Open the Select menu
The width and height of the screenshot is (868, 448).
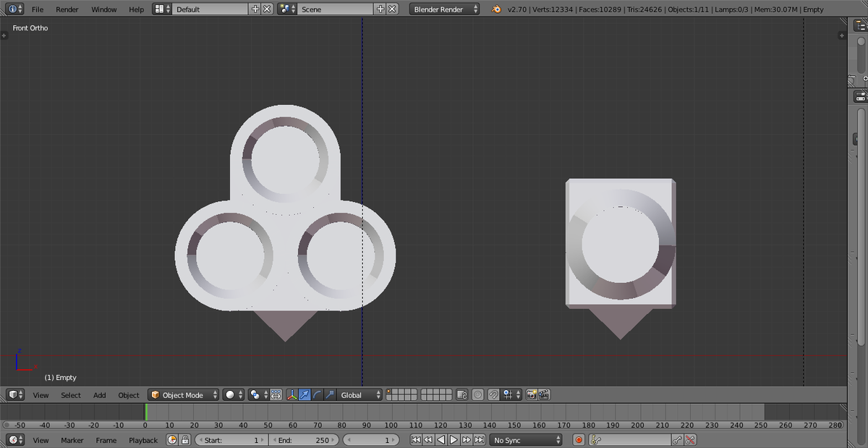tap(71, 395)
